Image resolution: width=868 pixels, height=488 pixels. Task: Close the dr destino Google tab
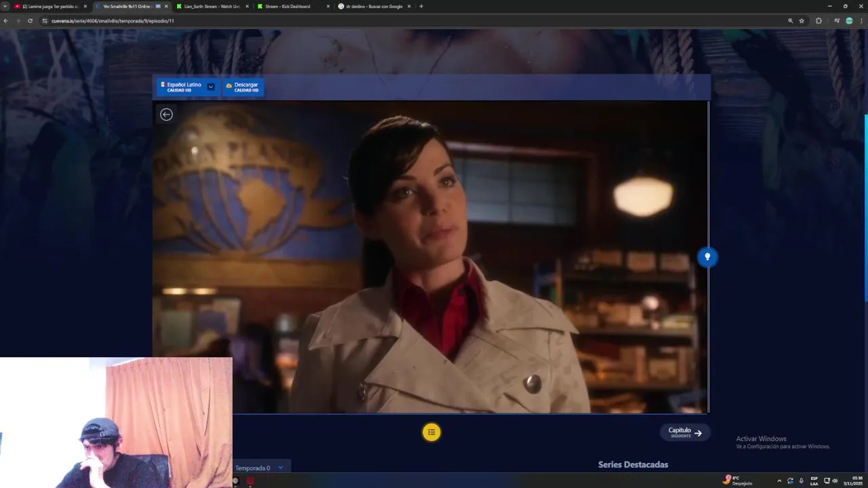click(x=409, y=6)
